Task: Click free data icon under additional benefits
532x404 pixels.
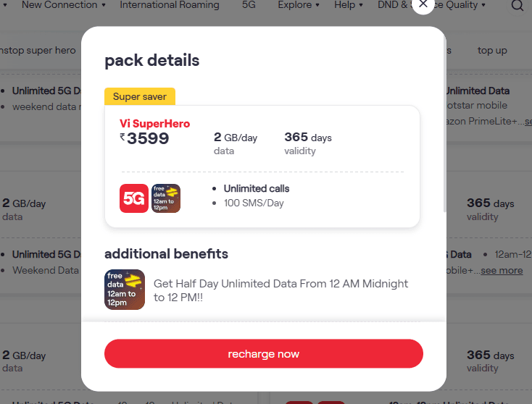Action: (x=125, y=290)
